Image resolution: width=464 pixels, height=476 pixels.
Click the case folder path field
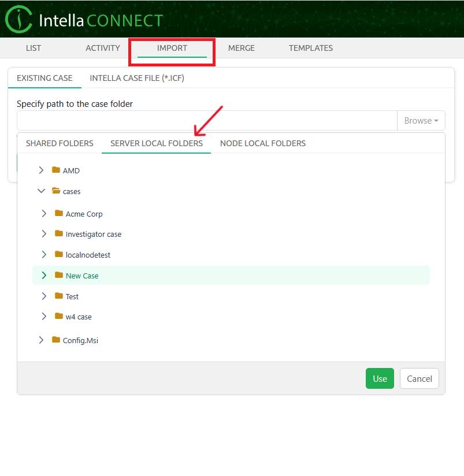(206, 121)
